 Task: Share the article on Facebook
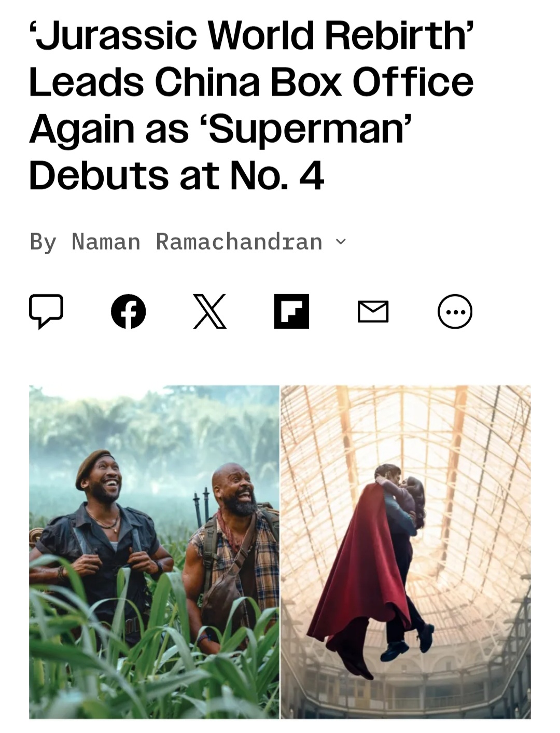coord(128,311)
